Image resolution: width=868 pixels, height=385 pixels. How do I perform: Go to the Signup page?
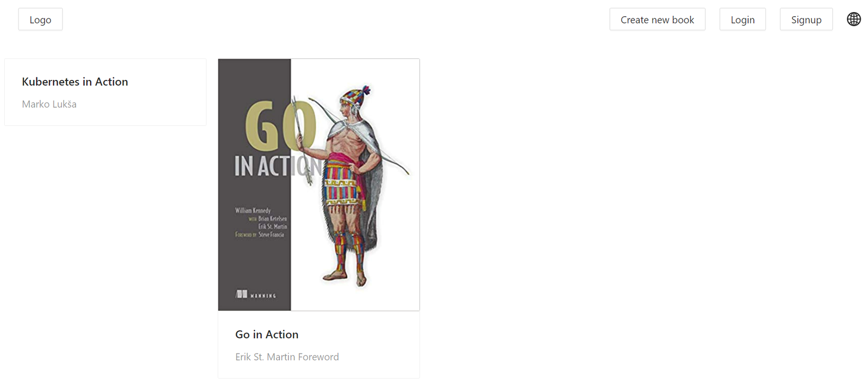click(806, 19)
